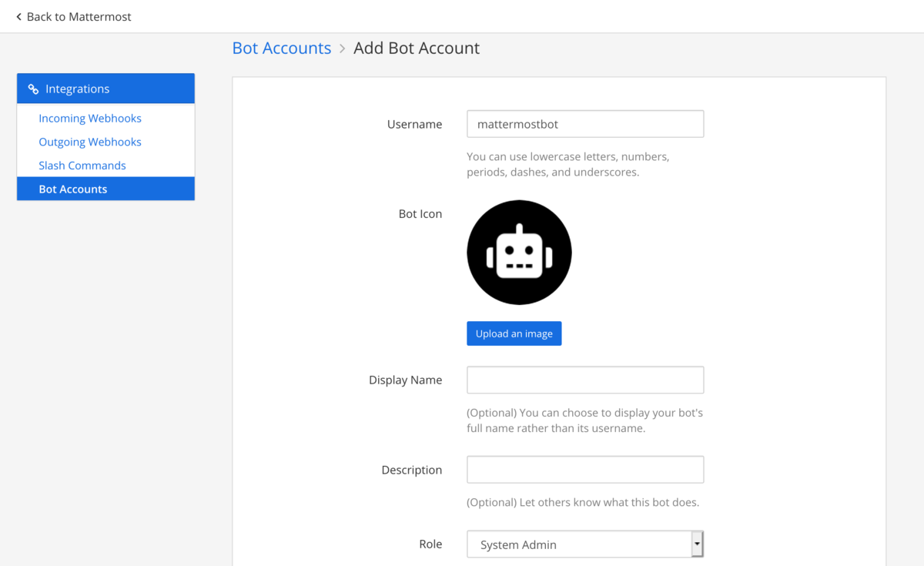Click the Description input field

[585, 470]
